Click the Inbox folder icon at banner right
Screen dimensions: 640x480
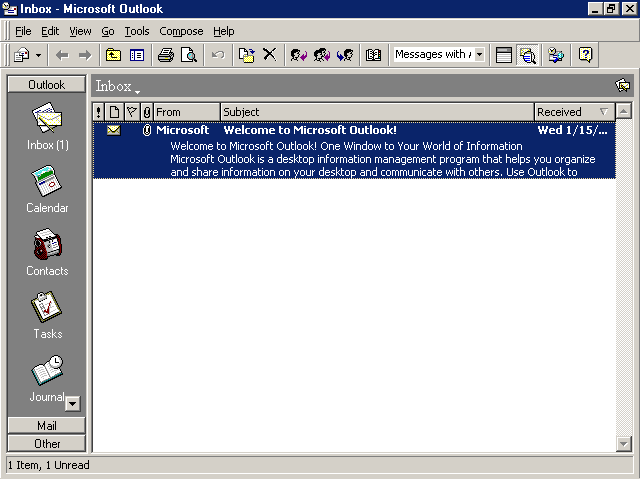[622, 85]
